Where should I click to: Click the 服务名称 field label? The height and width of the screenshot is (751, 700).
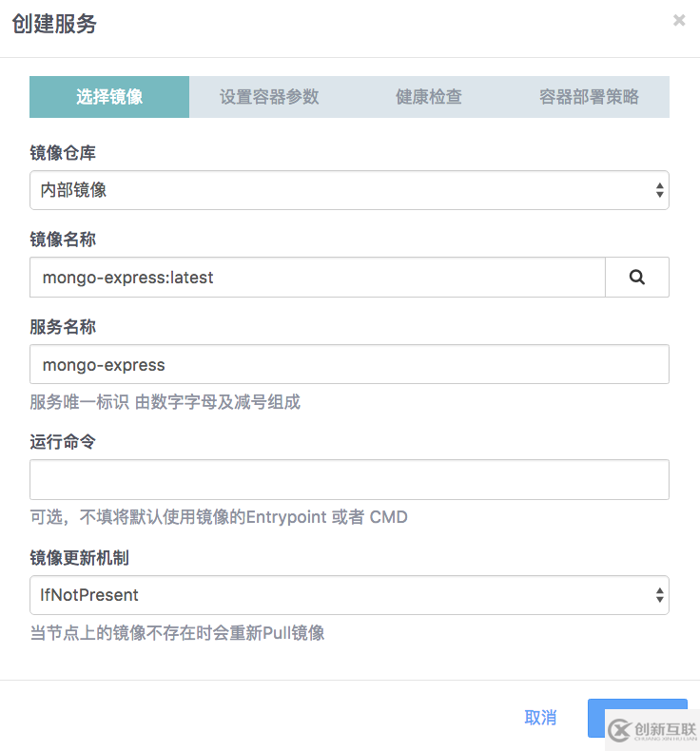63,327
